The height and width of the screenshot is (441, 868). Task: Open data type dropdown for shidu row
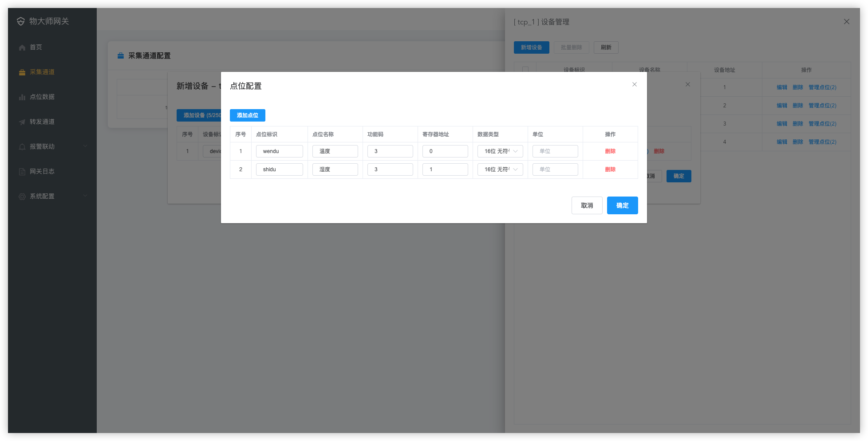500,169
